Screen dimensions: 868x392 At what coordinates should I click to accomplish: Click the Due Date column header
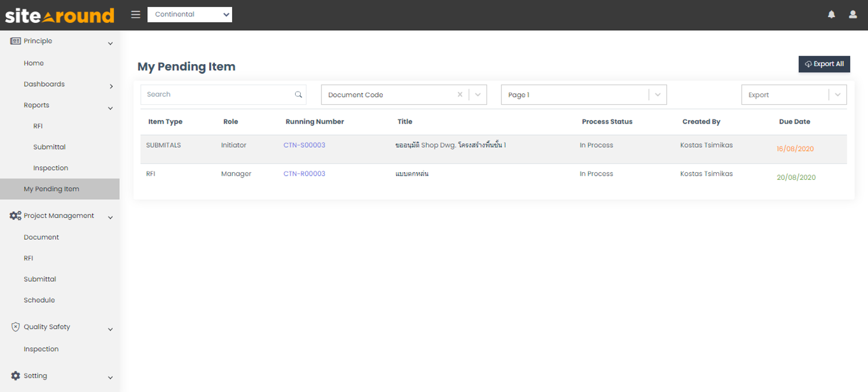[x=795, y=121]
